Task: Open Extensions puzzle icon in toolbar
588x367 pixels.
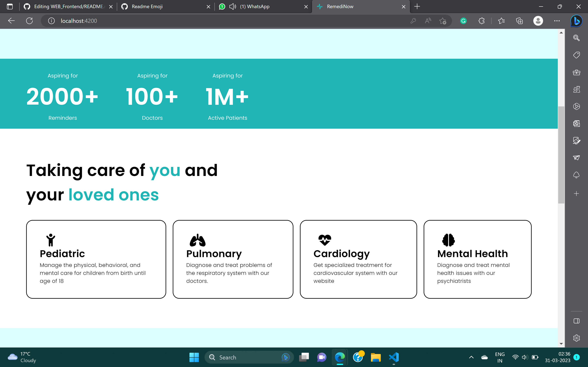Action: pos(481,21)
